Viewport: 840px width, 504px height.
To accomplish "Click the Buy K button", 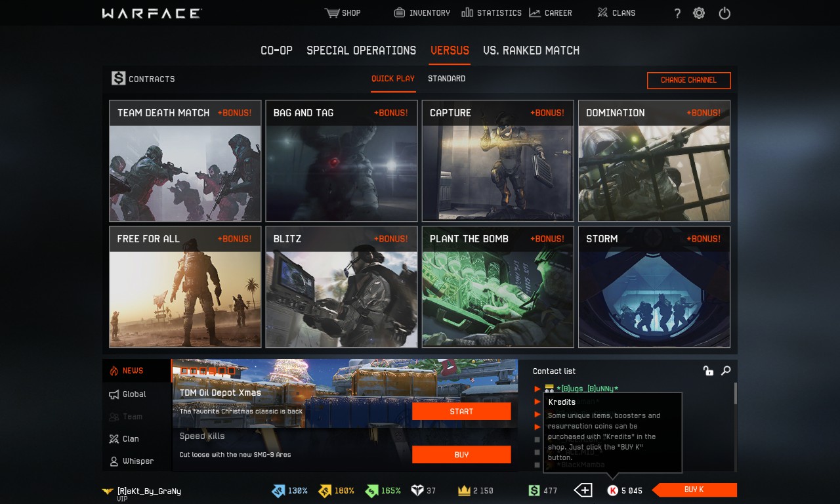I will tap(694, 490).
